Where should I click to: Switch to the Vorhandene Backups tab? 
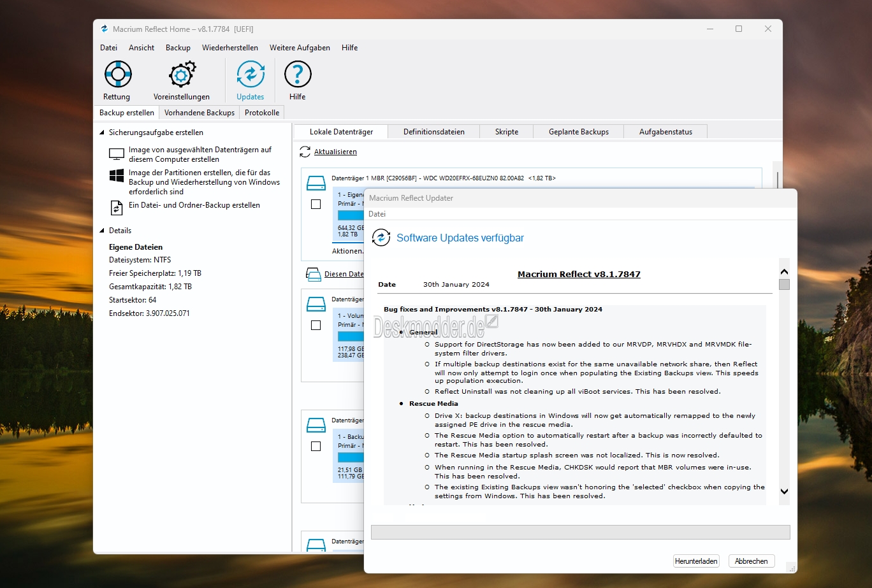click(200, 113)
